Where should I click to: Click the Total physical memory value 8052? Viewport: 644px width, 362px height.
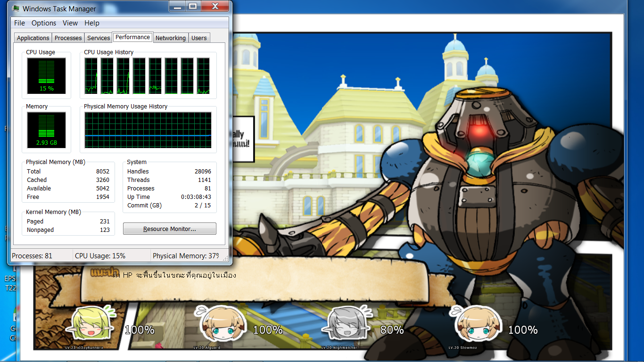(x=103, y=172)
